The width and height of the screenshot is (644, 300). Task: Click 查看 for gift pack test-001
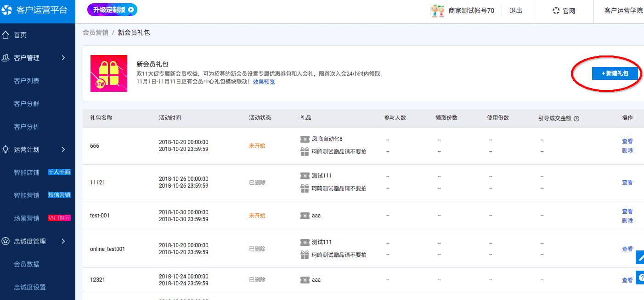627,211
